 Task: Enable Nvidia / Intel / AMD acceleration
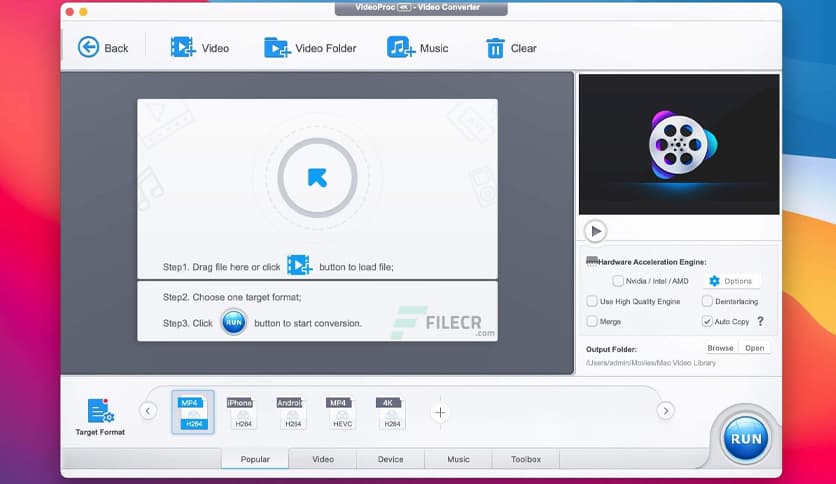coord(618,281)
